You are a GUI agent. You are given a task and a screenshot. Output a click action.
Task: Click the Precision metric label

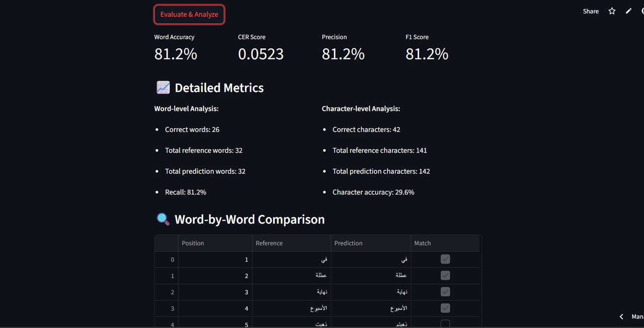(x=334, y=37)
